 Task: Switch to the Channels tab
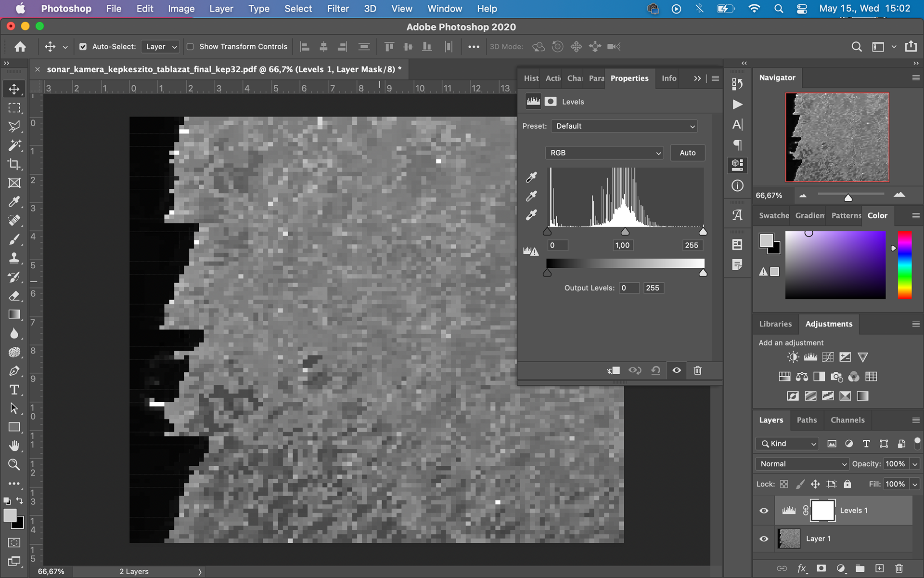coord(847,420)
